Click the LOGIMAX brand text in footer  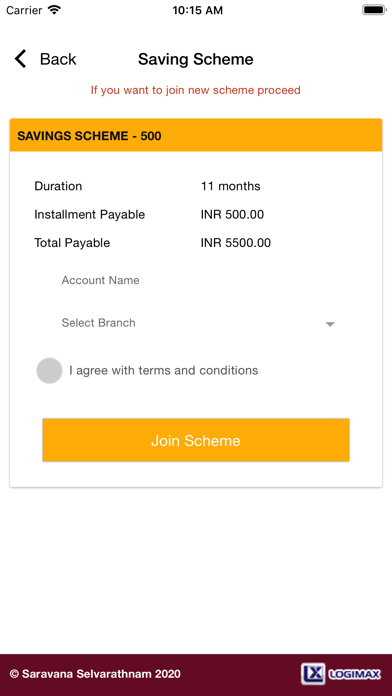tap(355, 675)
